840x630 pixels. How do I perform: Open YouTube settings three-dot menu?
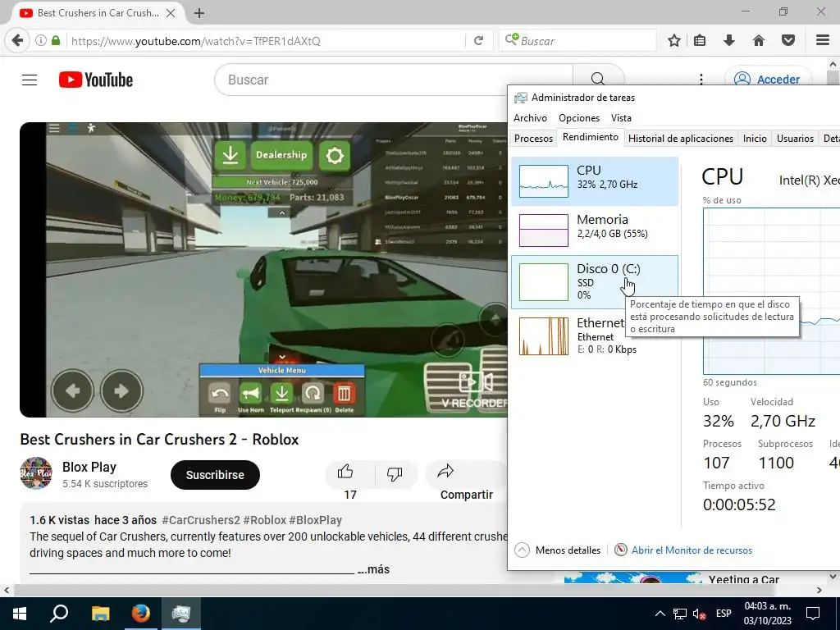(x=701, y=80)
